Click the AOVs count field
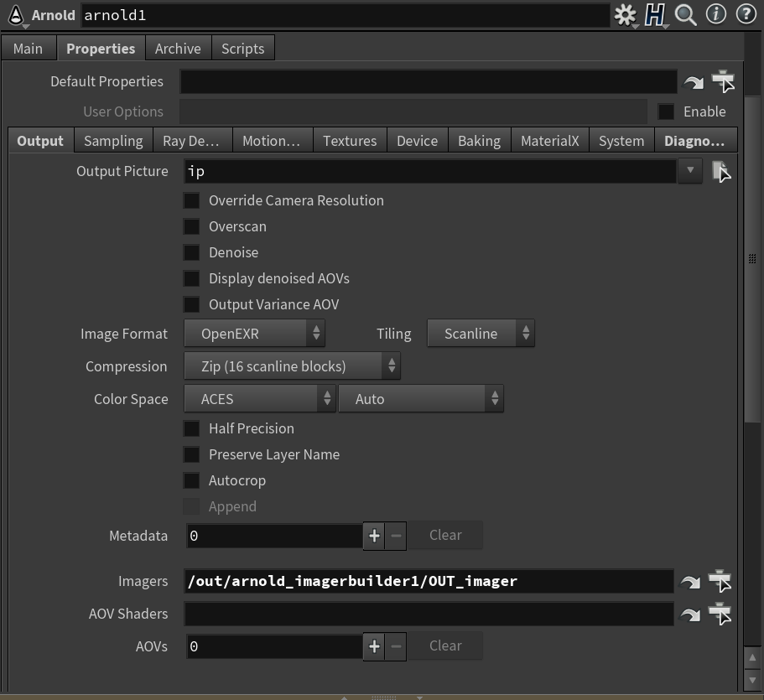This screenshot has height=700, width=764. coord(275,646)
